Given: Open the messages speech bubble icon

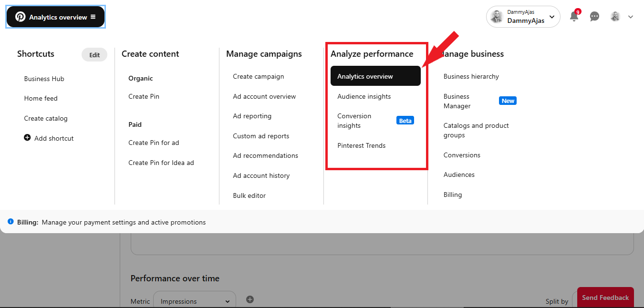Looking at the screenshot, I should (594, 17).
